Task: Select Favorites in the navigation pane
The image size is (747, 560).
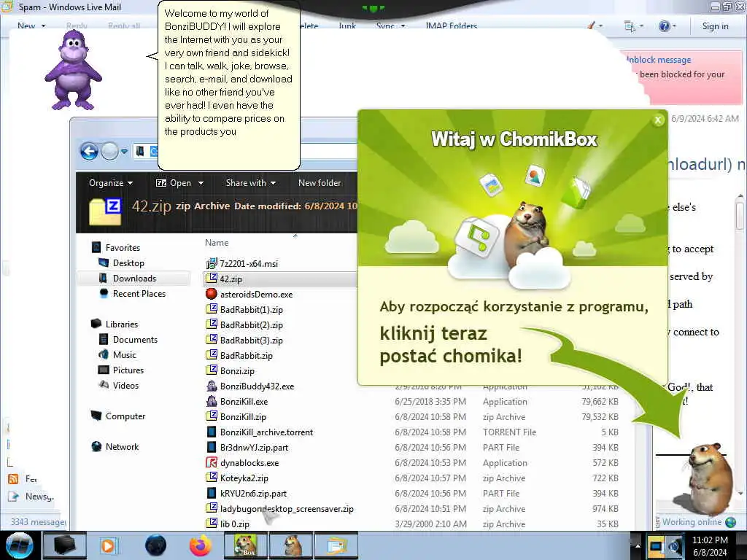Action: click(x=123, y=248)
